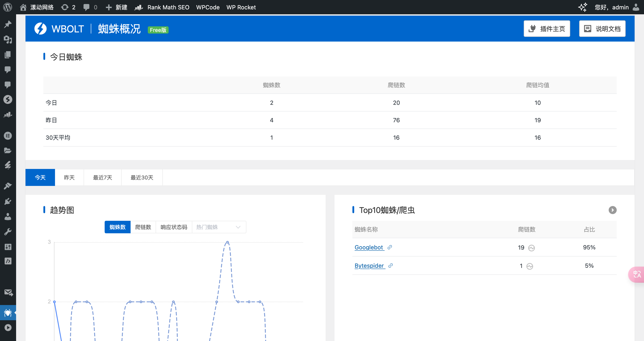Open Appearance paintbrush icon in sidebar
The width and height of the screenshot is (644, 341).
(x=8, y=186)
